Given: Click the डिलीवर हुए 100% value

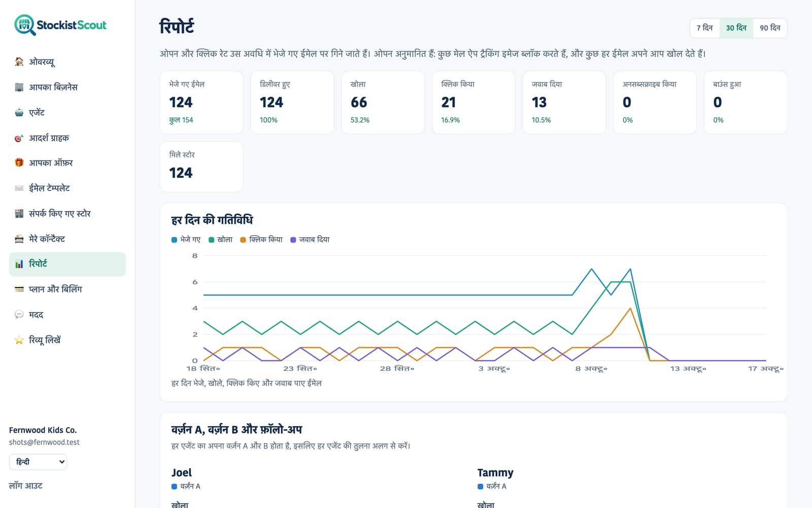Looking at the screenshot, I should pyautogui.click(x=268, y=120).
